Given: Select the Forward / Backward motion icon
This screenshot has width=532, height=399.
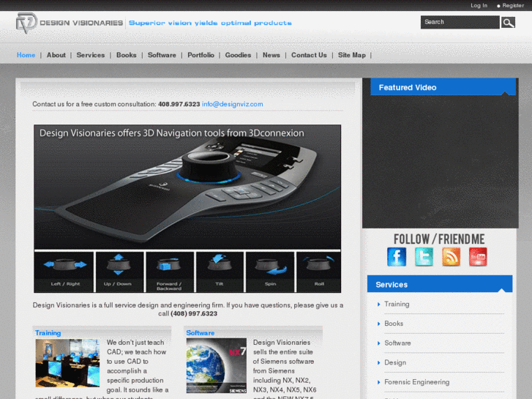Looking at the screenshot, I should tap(169, 272).
